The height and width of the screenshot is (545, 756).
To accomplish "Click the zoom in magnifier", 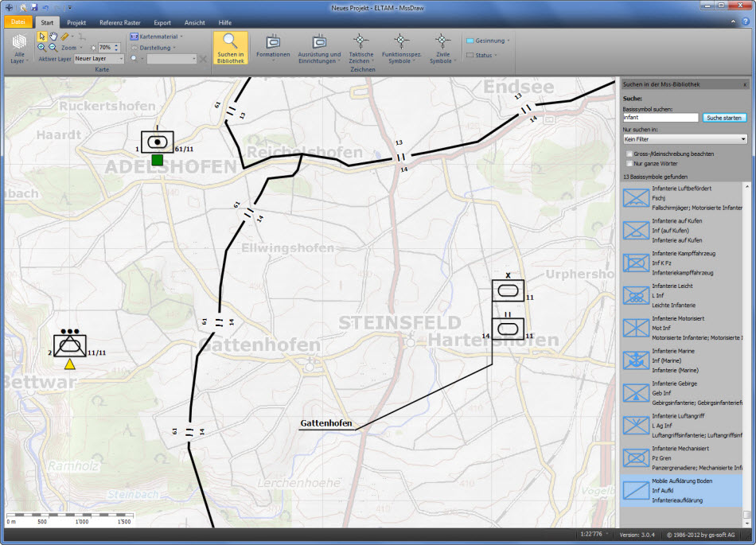I will tap(42, 47).
